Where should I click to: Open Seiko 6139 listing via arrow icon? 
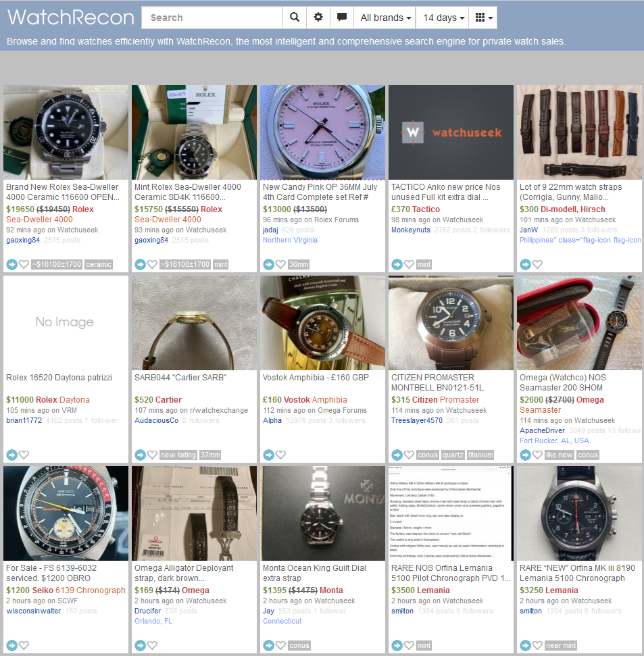[x=11, y=645]
